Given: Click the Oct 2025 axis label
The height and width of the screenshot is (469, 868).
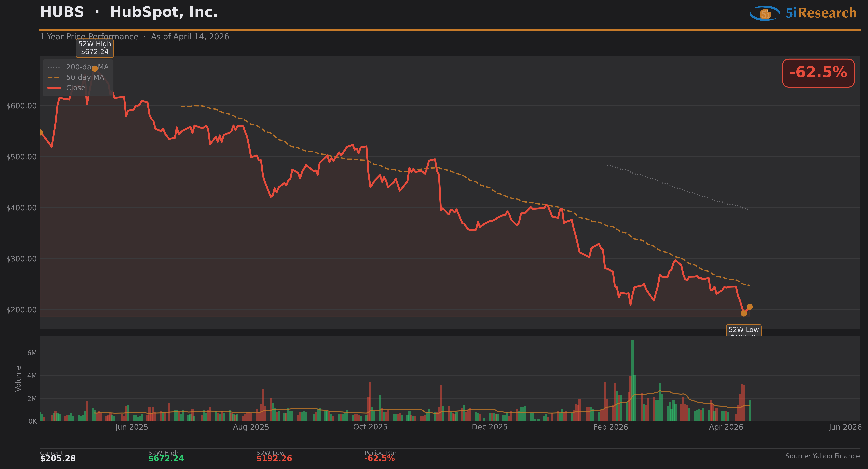Looking at the screenshot, I should [x=370, y=427].
